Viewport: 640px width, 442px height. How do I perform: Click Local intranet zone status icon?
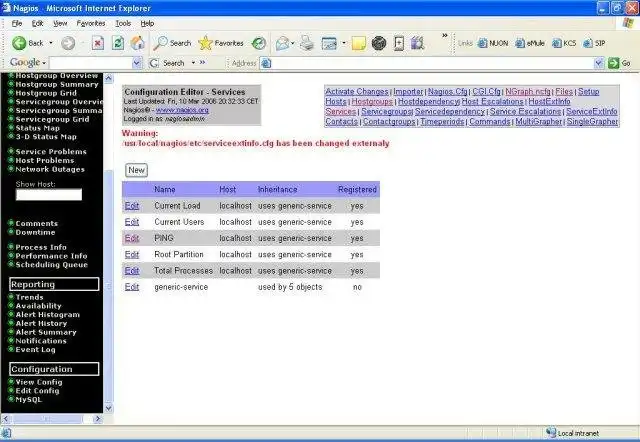(x=551, y=432)
